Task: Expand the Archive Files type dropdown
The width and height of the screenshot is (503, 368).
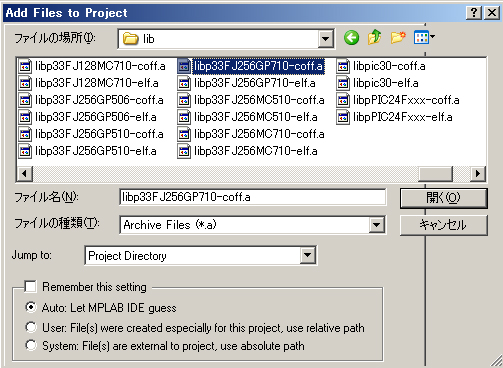Action: (376, 225)
